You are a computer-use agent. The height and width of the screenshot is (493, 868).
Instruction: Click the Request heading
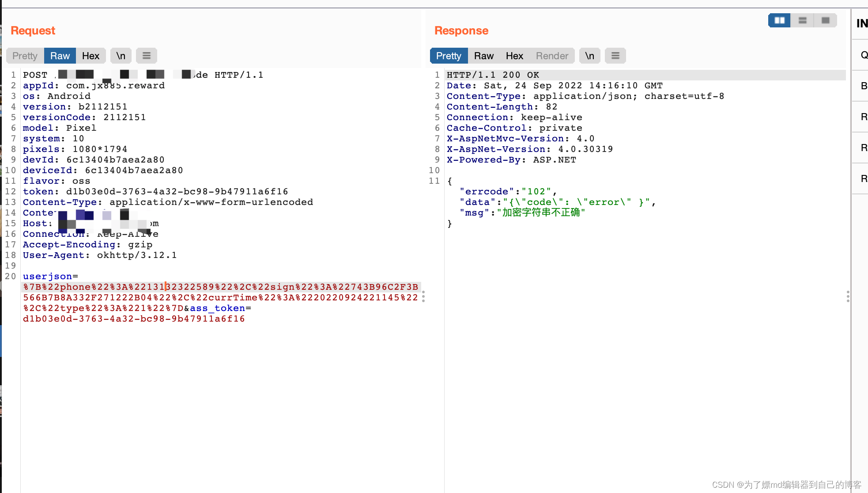33,30
